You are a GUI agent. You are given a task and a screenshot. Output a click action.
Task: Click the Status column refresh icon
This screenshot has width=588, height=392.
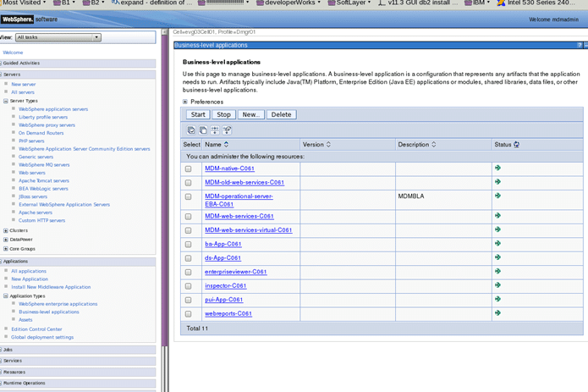(516, 145)
